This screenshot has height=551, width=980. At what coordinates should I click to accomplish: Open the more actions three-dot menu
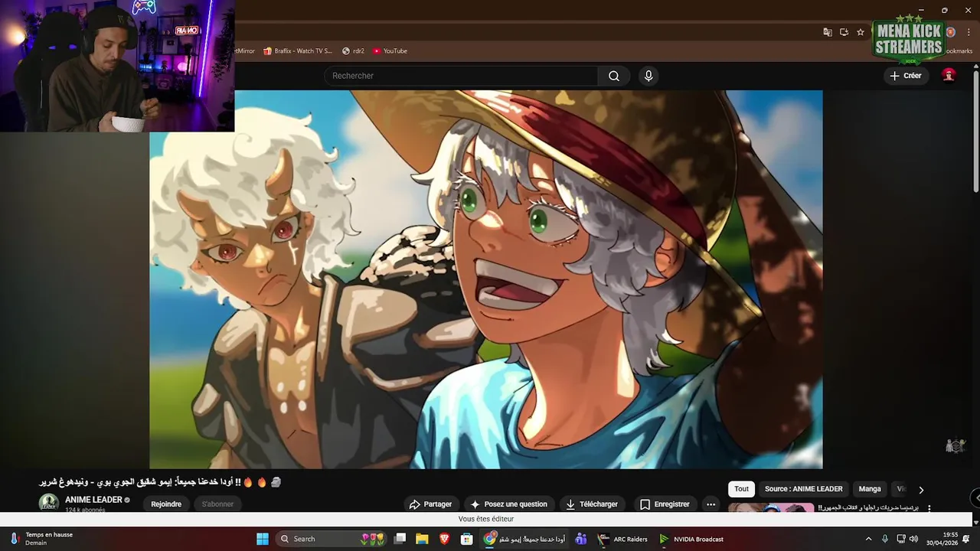pyautogui.click(x=710, y=504)
